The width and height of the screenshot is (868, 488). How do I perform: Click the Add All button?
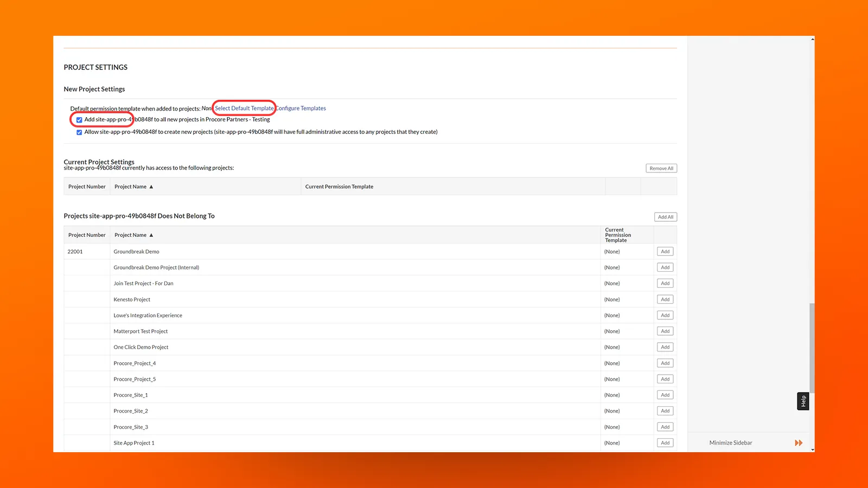[x=665, y=216]
